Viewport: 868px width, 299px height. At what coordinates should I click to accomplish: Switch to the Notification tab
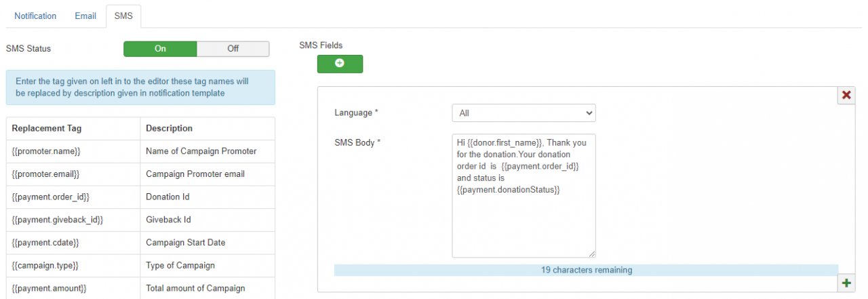[35, 16]
